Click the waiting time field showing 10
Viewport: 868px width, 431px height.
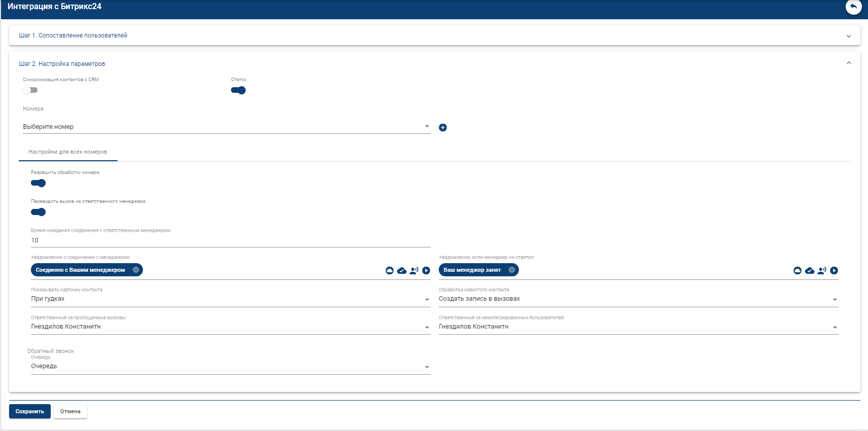click(231, 240)
